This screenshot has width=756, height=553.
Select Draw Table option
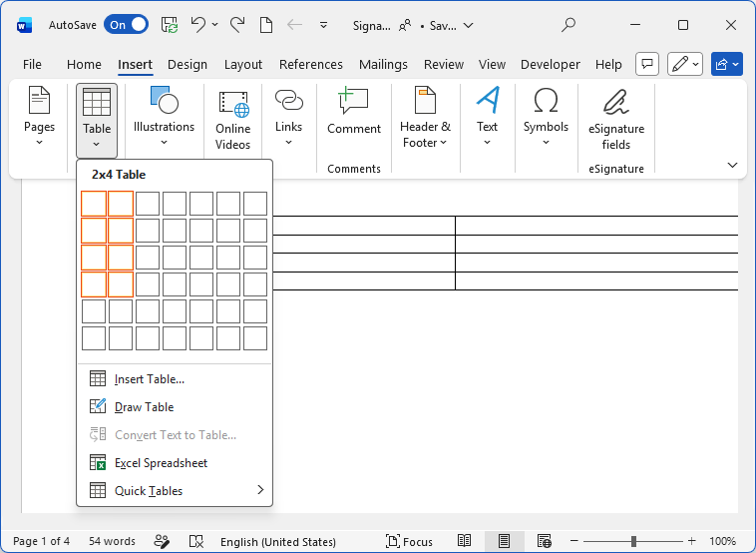coord(175,407)
